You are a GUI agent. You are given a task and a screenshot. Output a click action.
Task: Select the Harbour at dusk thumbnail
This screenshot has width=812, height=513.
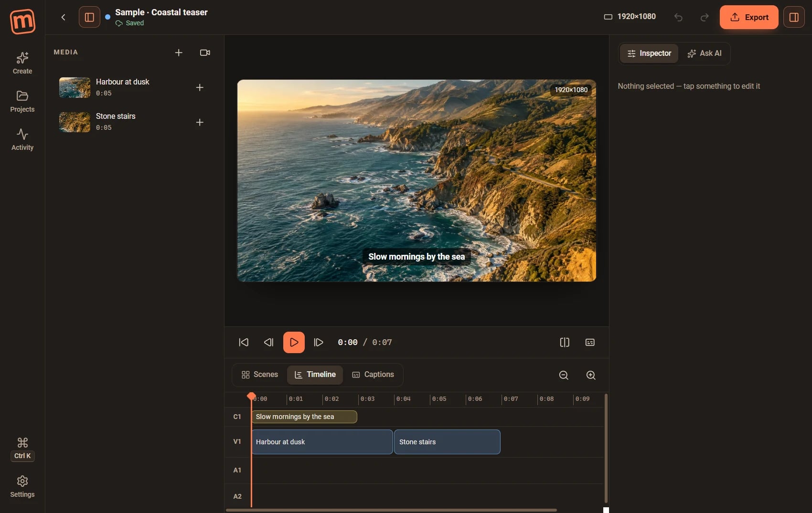[x=75, y=87]
